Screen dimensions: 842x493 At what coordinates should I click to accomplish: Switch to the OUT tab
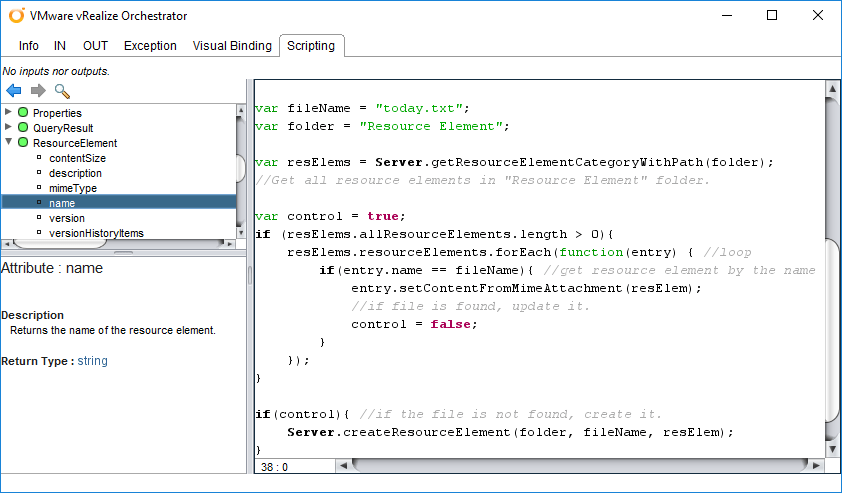(x=96, y=46)
